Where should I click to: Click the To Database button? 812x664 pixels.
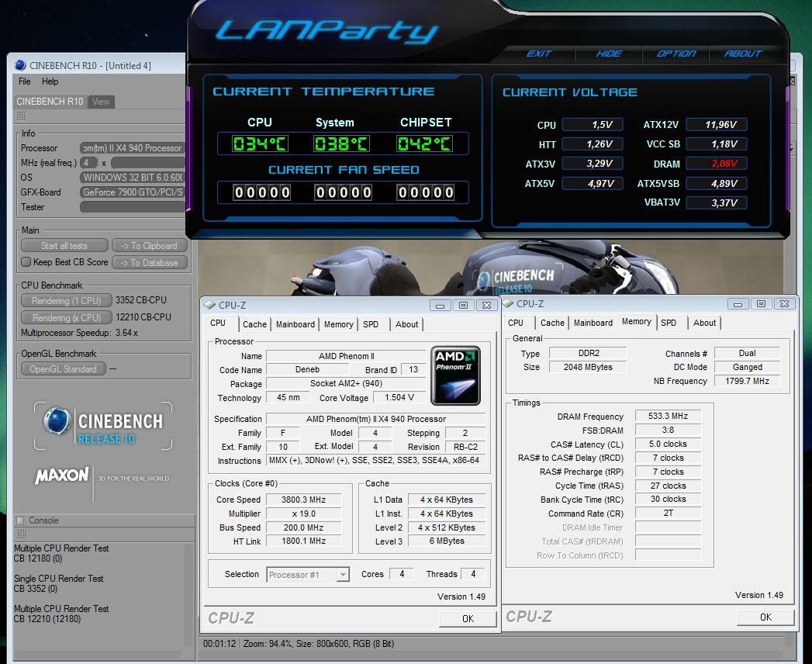(x=149, y=263)
